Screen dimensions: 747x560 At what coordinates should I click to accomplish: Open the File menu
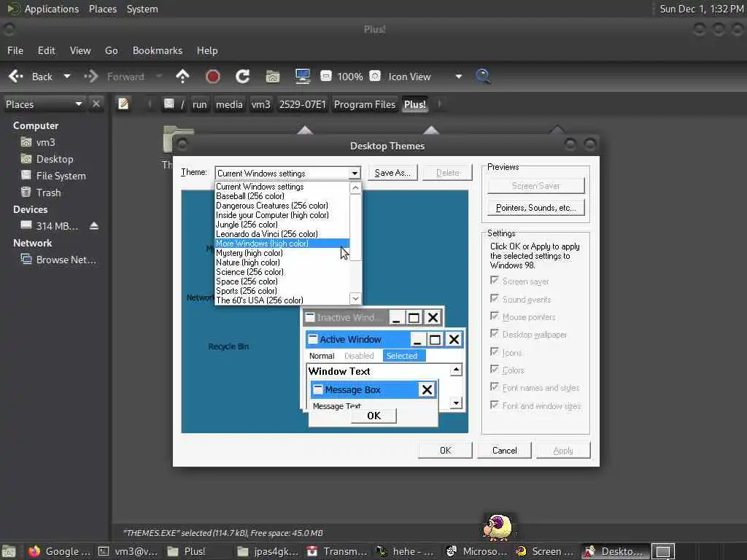(15, 50)
